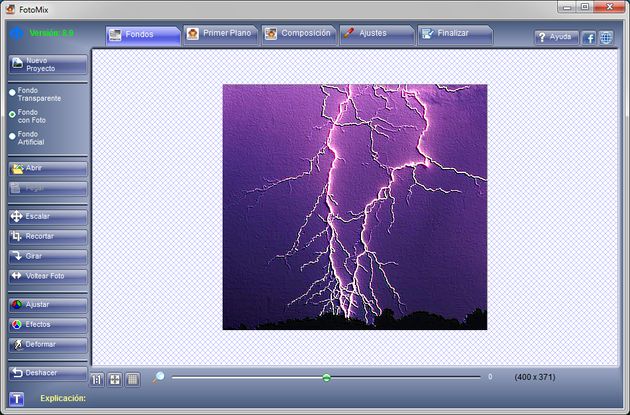Image resolution: width=630 pixels, height=415 pixels.
Task: Click the Recortar crop button
Action: pos(47,236)
